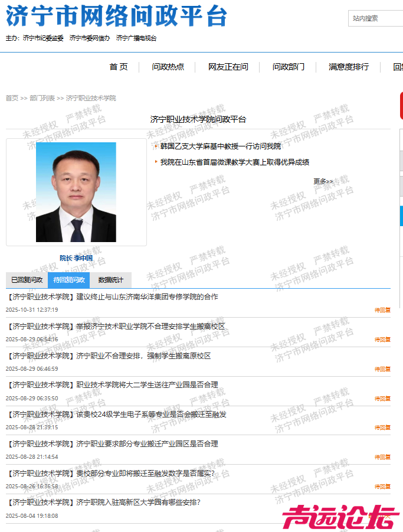Image resolution: width=403 pixels, height=532 pixels.
Task: Select the 待回复问政 tab
Action: tap(68, 280)
